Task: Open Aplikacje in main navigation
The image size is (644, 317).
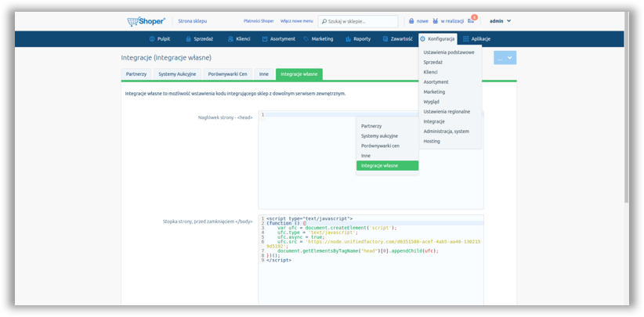Action: [477, 39]
